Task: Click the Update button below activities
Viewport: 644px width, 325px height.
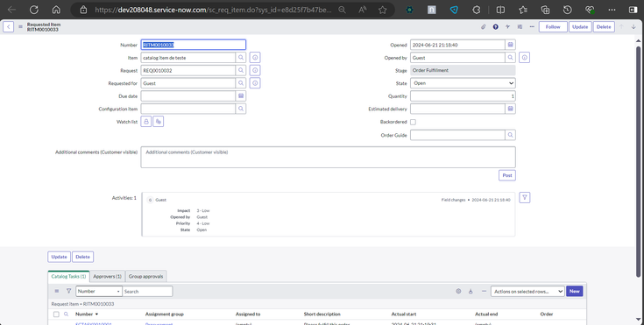Action: 60,257
